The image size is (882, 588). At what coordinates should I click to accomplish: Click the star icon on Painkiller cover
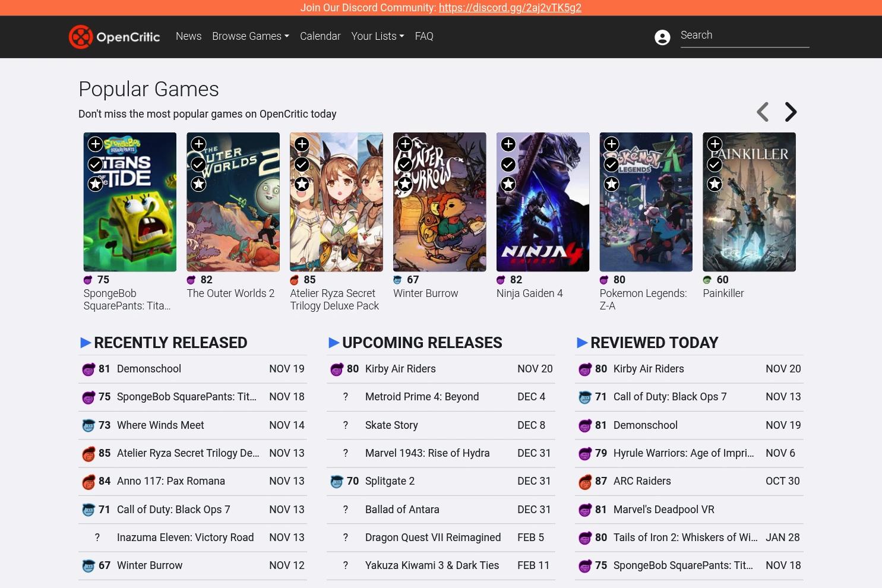click(715, 184)
